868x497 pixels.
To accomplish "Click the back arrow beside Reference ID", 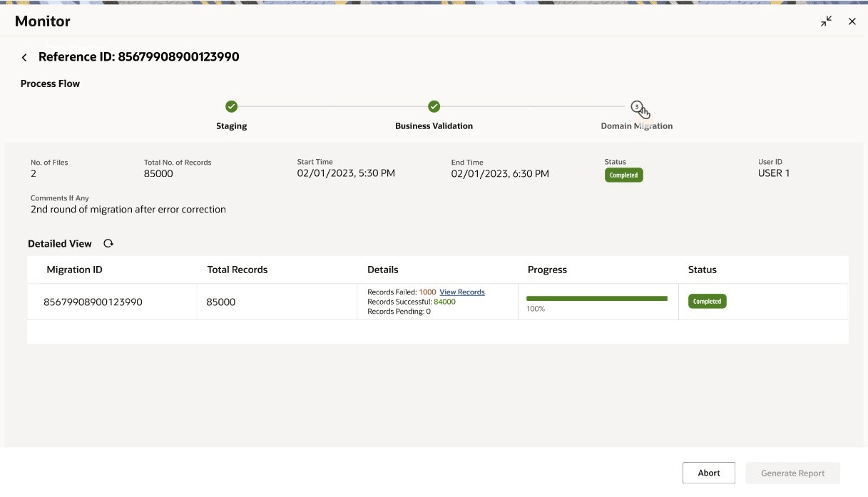I will [24, 58].
